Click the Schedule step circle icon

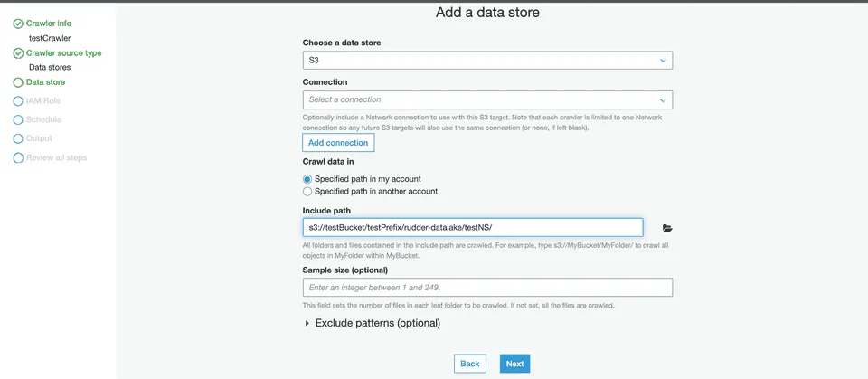(18, 119)
